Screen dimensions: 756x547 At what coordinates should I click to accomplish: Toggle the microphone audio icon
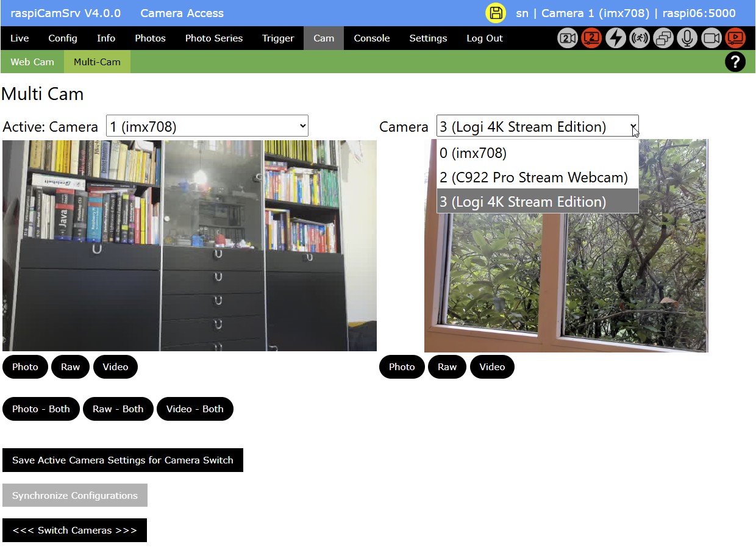(x=687, y=38)
